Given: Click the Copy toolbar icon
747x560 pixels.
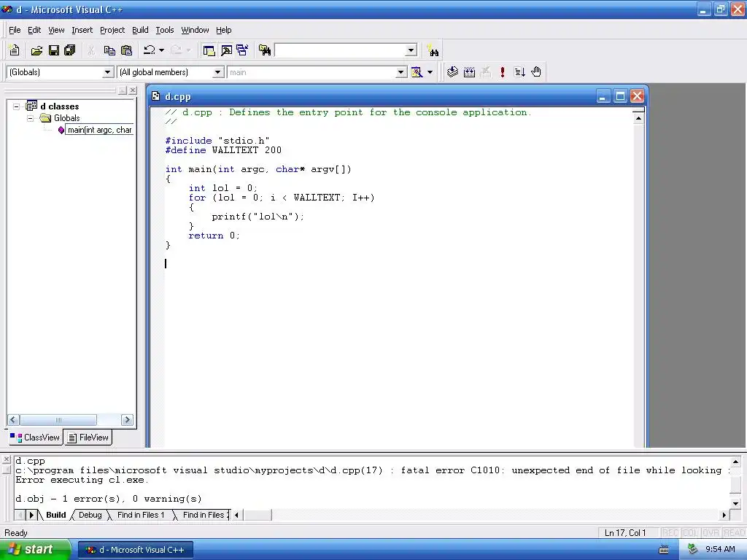Looking at the screenshot, I should 109,50.
